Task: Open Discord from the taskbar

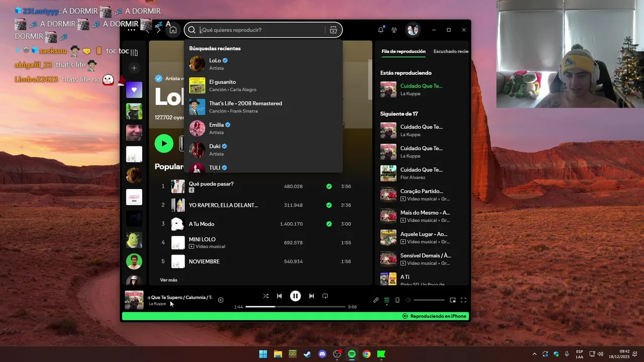Action: click(322, 354)
